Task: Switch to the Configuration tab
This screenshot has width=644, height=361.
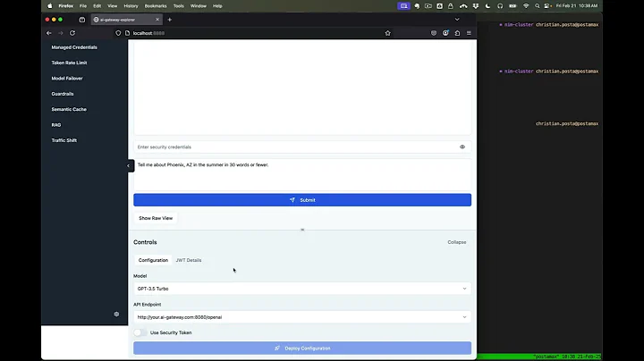Action: pos(153,260)
